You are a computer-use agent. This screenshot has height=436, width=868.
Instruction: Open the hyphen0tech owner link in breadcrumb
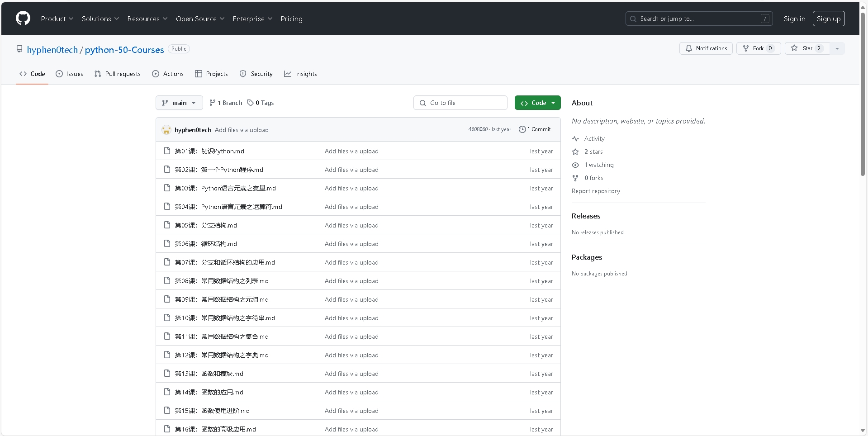point(52,50)
